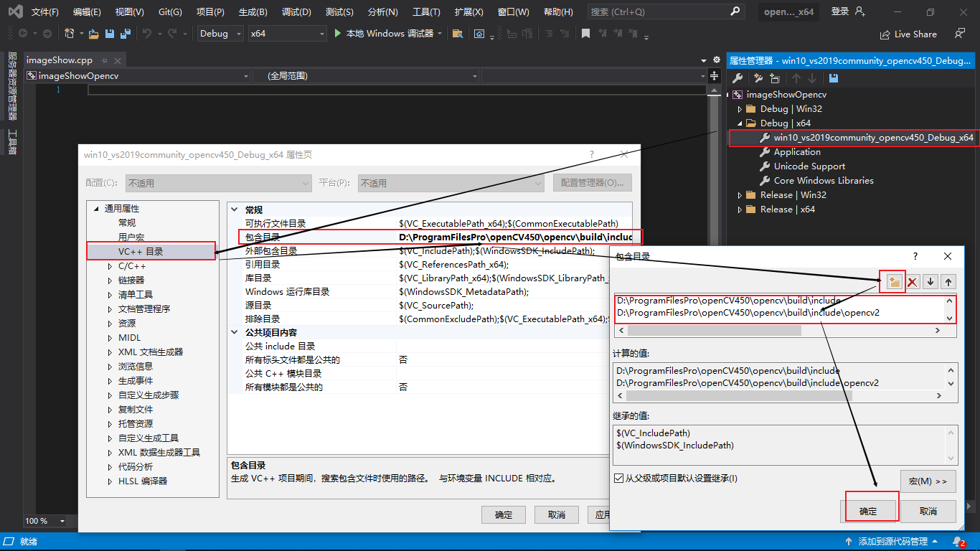Pin the imageShow.cpp tab

[x=104, y=60]
